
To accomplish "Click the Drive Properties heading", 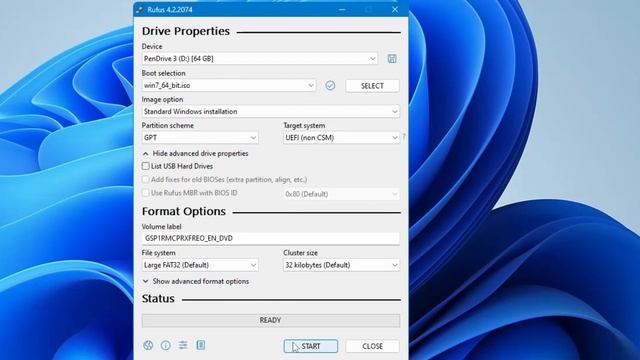I will tap(186, 31).
